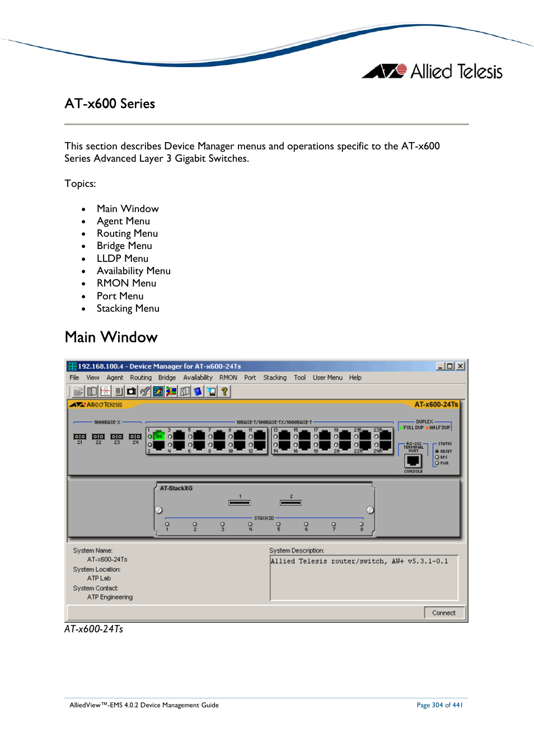Select copper port 2 on the switch
This screenshot has height=756, width=534.
159,445
